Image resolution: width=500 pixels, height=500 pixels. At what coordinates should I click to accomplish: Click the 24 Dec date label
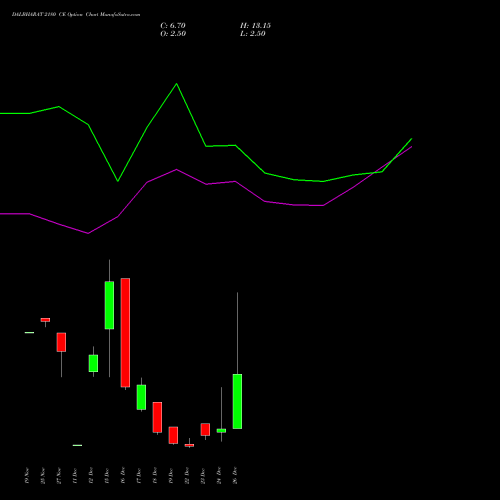[219, 476]
